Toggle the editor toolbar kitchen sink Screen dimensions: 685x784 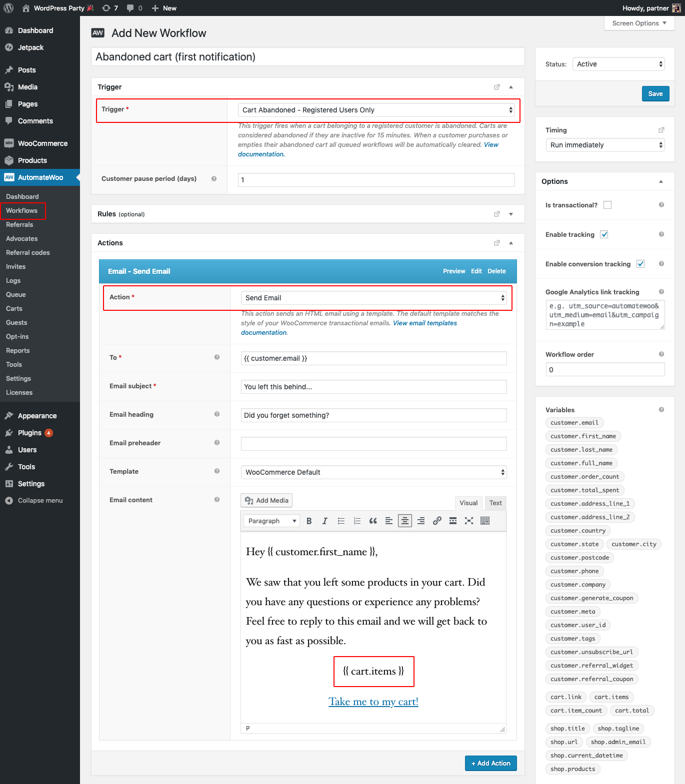(485, 521)
